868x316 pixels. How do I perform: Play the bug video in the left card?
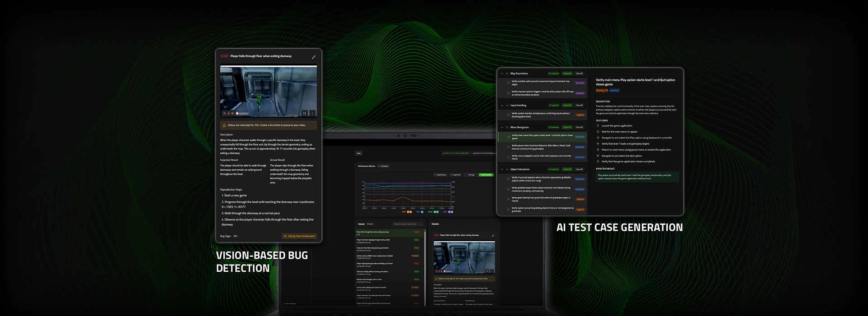(224, 113)
